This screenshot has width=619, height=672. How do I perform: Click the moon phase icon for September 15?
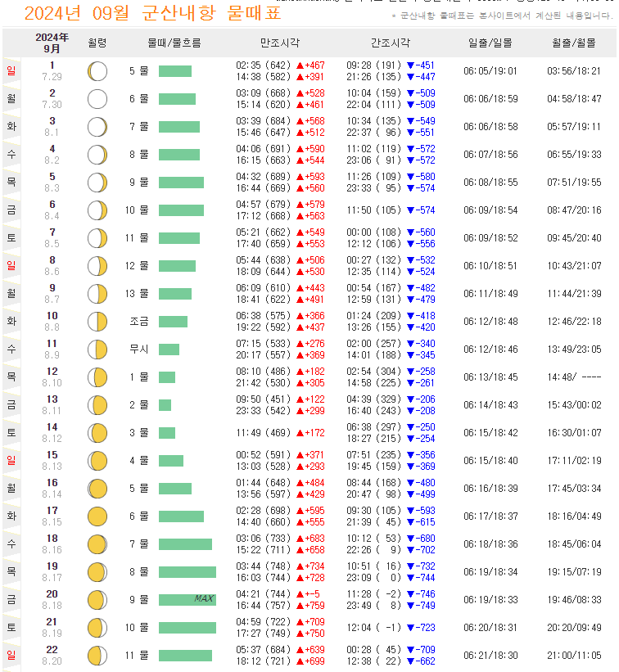point(97,461)
